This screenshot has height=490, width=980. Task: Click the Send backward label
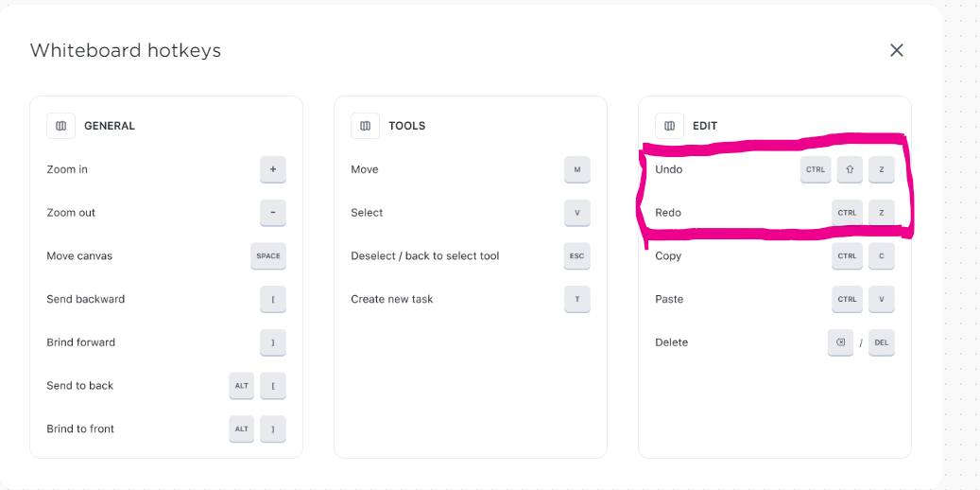tap(86, 299)
